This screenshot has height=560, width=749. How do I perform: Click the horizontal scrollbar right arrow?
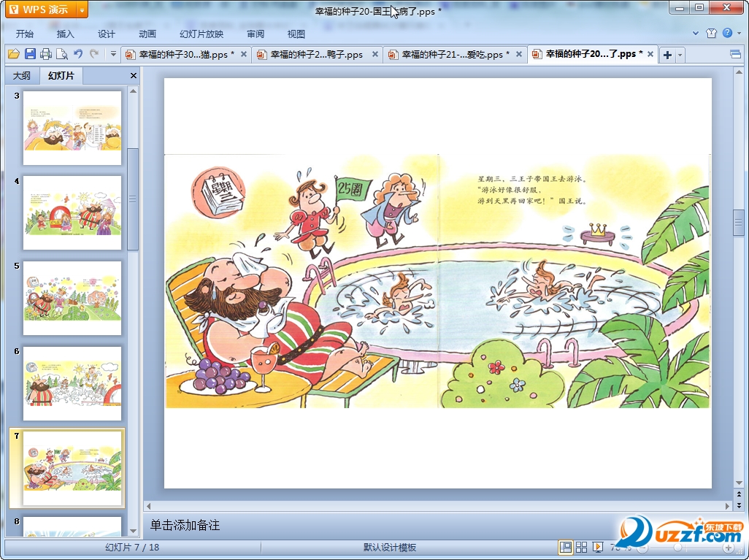pos(728,505)
